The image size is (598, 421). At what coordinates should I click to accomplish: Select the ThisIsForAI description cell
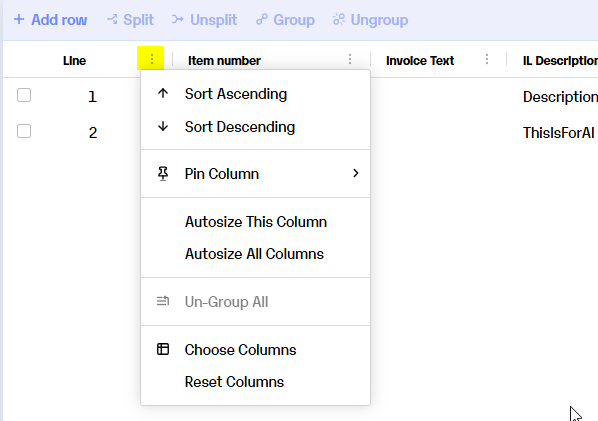[x=558, y=133]
